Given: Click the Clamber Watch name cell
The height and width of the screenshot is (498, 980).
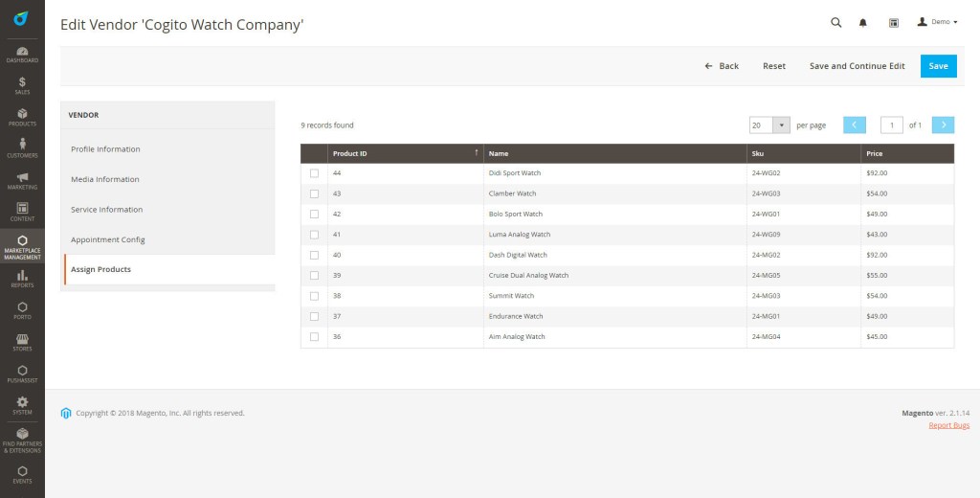Looking at the screenshot, I should click(x=615, y=194).
